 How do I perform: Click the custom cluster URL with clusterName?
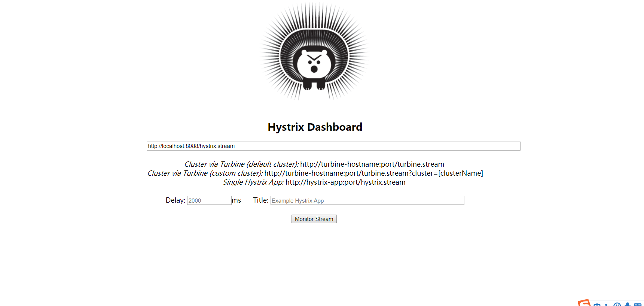point(373,173)
